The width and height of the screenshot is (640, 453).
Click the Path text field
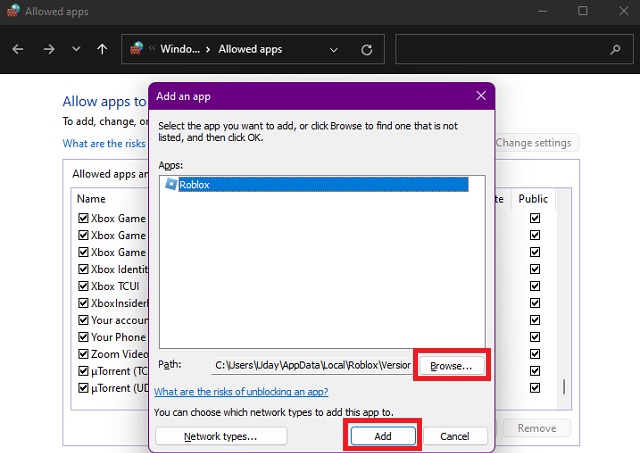coord(312,365)
